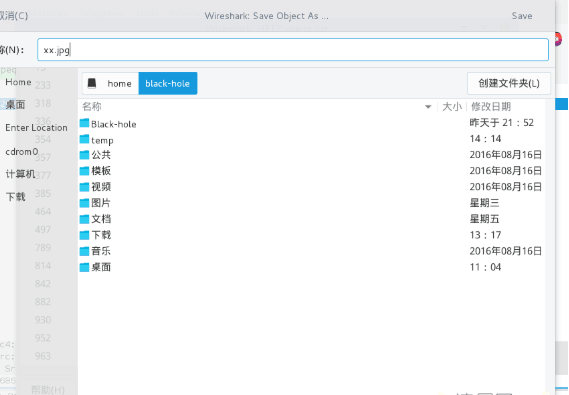The image size is (569, 395).
Task: Go to home in the path bar
Action: tap(119, 83)
